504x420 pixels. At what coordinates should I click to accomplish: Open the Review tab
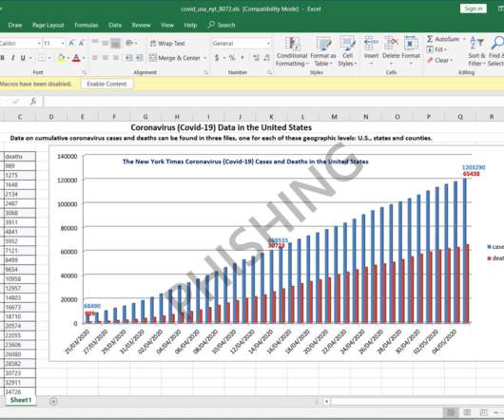click(141, 25)
